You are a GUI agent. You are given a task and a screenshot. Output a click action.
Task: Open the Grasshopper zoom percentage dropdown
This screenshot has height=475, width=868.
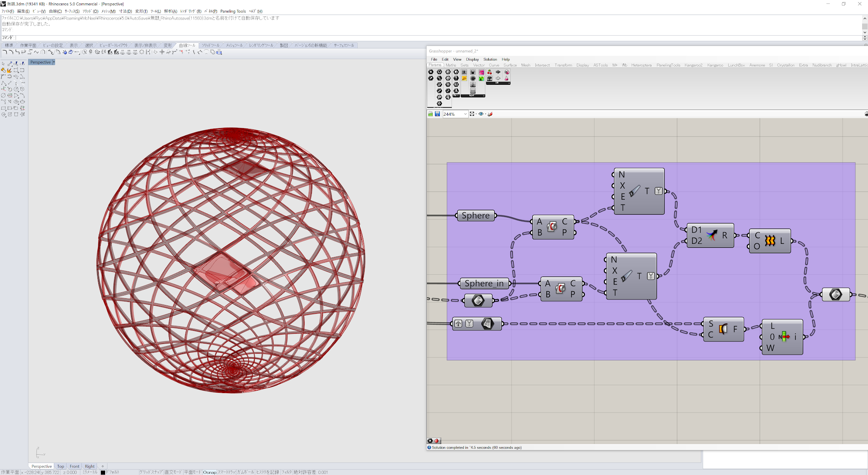(465, 114)
